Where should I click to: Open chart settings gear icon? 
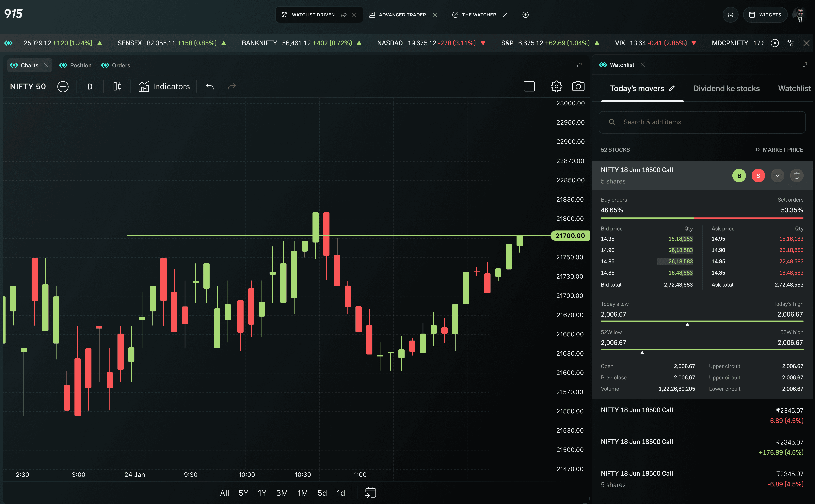[556, 87]
